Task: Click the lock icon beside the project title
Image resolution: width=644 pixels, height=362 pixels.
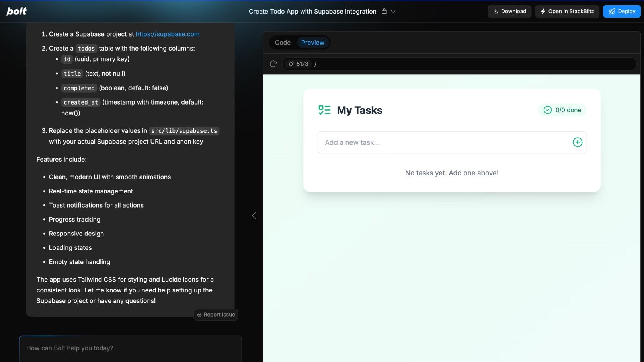Action: click(x=384, y=11)
